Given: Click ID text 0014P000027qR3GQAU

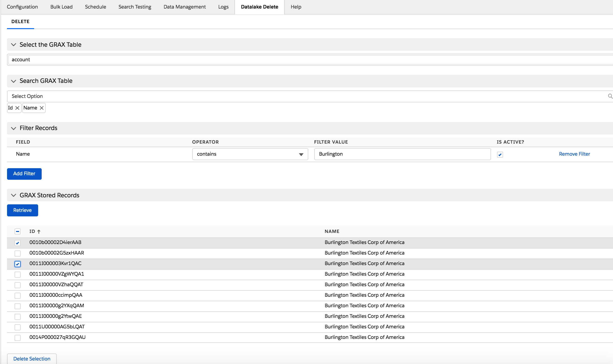Looking at the screenshot, I should click(57, 337).
